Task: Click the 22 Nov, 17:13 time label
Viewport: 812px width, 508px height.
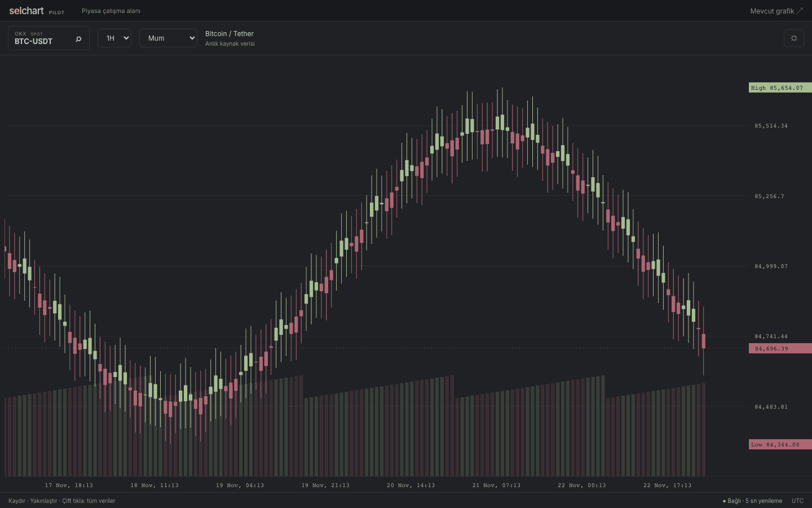Action: click(x=668, y=485)
